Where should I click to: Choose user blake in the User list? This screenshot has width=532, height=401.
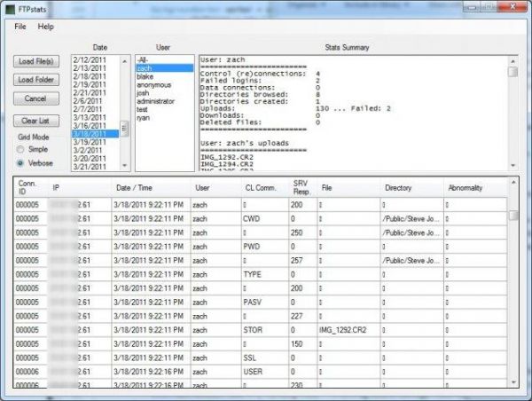(145, 75)
